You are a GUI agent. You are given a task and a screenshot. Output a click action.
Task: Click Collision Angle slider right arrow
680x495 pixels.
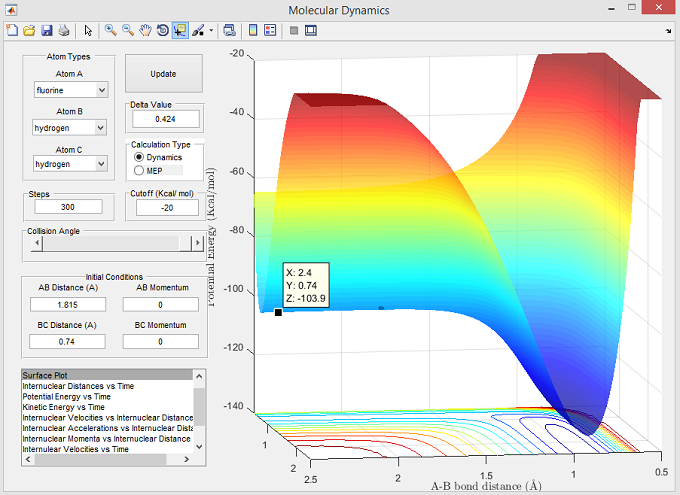click(198, 243)
